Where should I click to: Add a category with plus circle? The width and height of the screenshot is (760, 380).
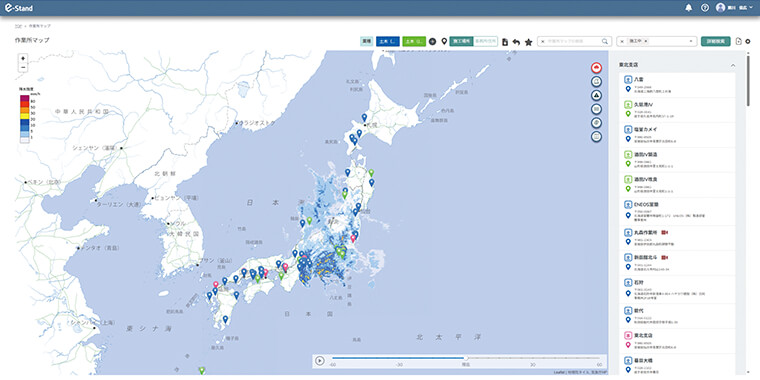tap(432, 42)
